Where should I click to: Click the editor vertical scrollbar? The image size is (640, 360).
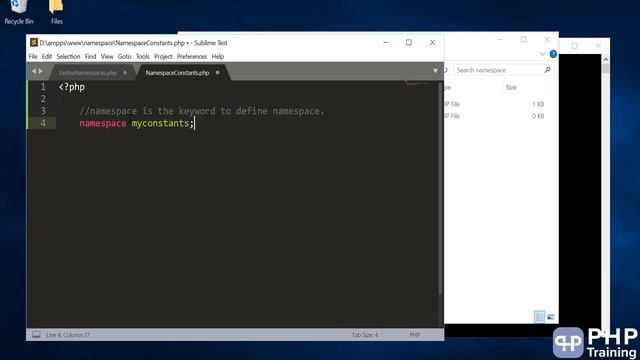pyautogui.click(x=441, y=188)
